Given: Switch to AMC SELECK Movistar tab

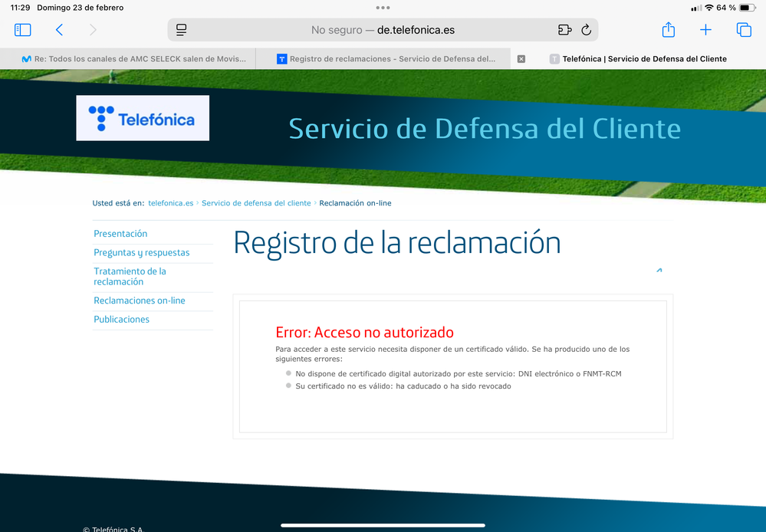Looking at the screenshot, I should [134, 59].
